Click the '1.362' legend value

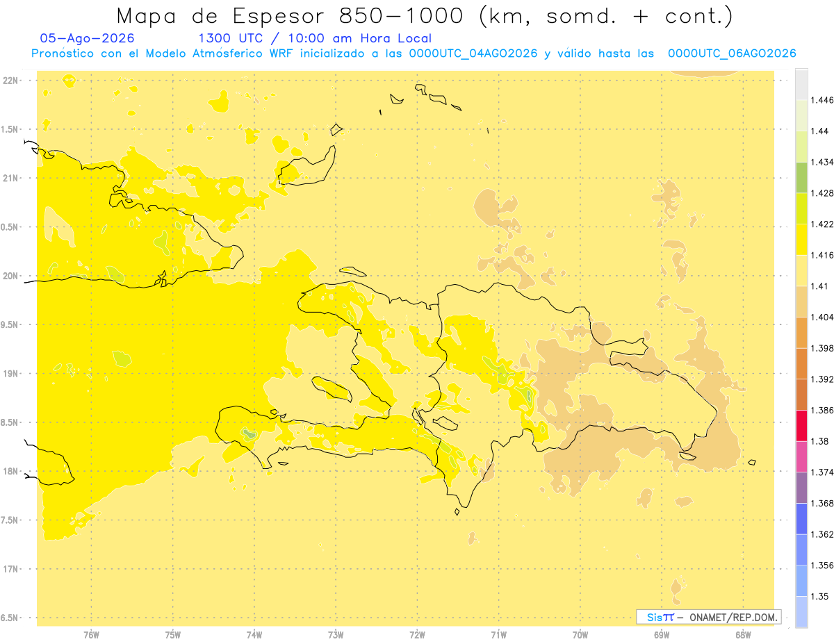tap(822, 534)
